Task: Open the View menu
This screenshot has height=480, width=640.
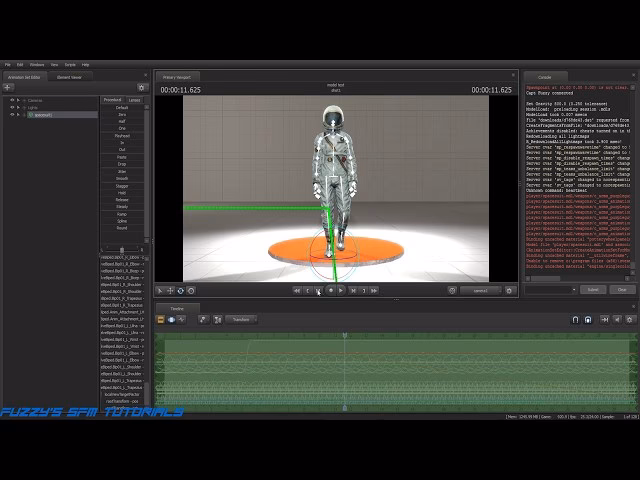Action: click(x=54, y=65)
